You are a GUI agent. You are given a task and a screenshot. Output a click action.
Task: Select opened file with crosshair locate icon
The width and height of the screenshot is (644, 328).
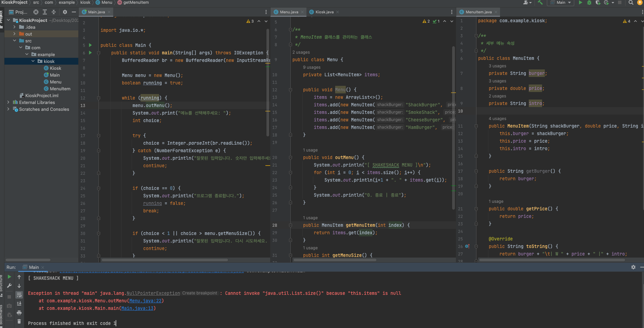(36, 12)
